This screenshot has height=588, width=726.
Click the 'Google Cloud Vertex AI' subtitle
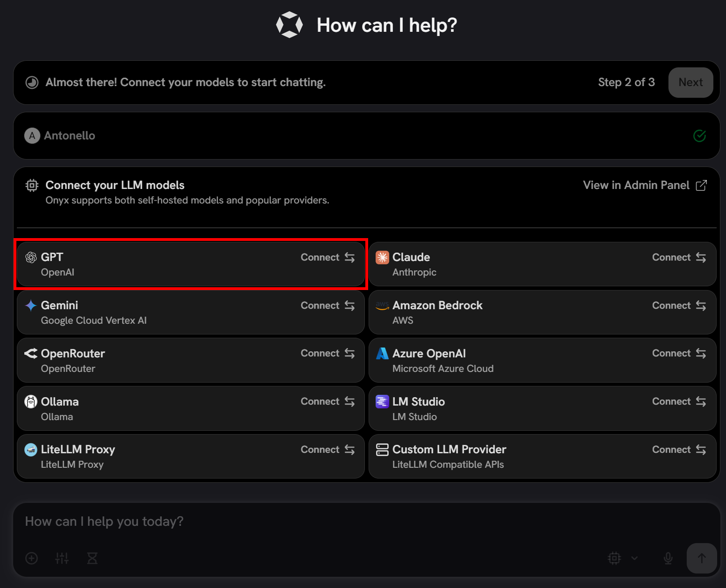pyautogui.click(x=94, y=320)
